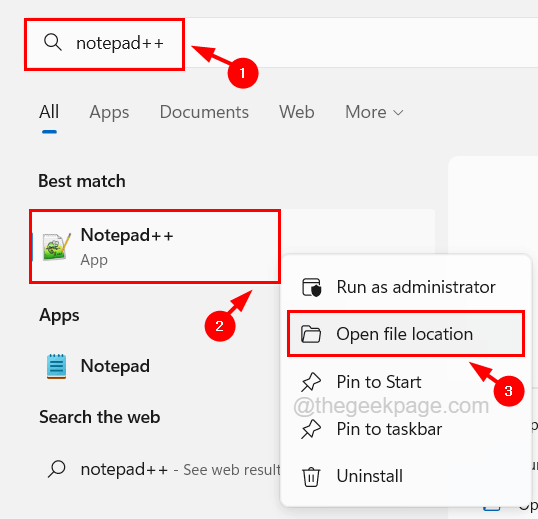The width and height of the screenshot is (538, 519).
Task: Click the search magnifier icon in search box
Action: tap(53, 43)
